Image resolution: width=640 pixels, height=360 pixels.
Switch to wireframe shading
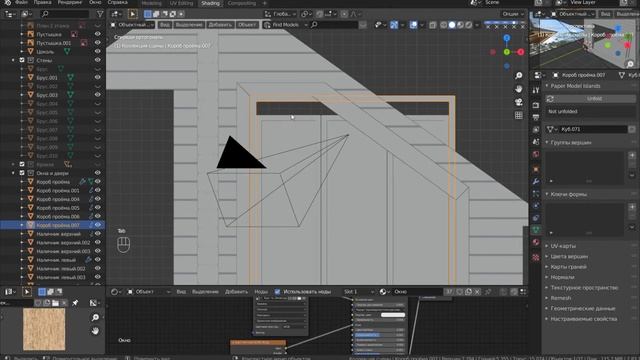(x=444, y=25)
